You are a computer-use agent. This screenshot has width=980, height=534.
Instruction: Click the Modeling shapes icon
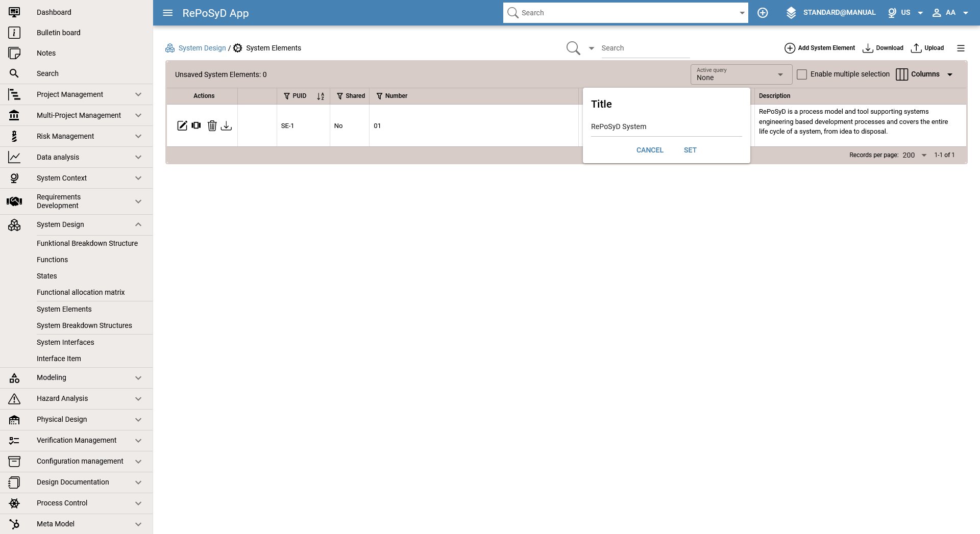click(14, 378)
